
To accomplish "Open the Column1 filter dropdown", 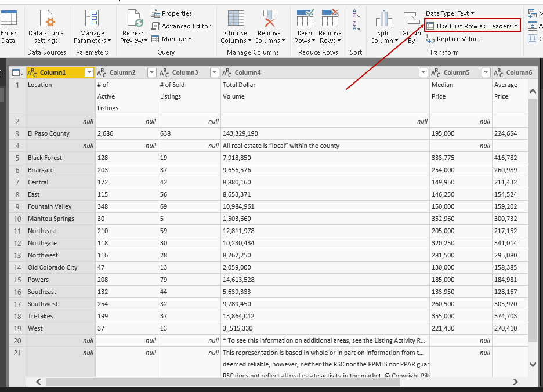I will click(89, 72).
